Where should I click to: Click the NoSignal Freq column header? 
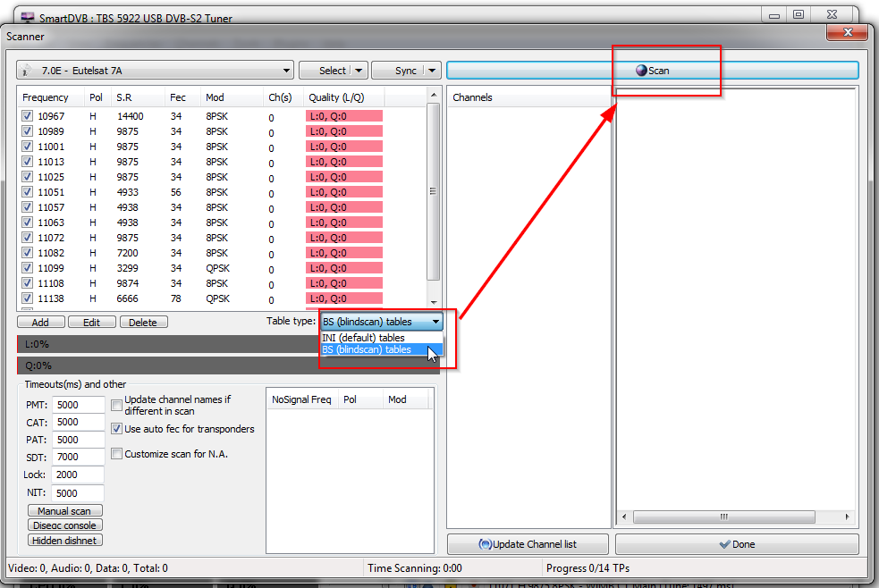[x=302, y=399]
